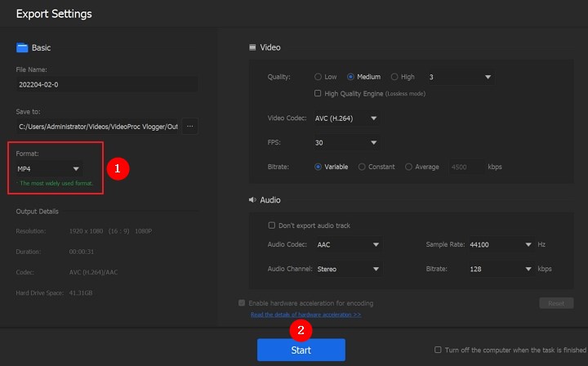Viewport: 588px width, 366px height.
Task: Open the Audio Codec AAC dropdown
Action: coord(348,244)
